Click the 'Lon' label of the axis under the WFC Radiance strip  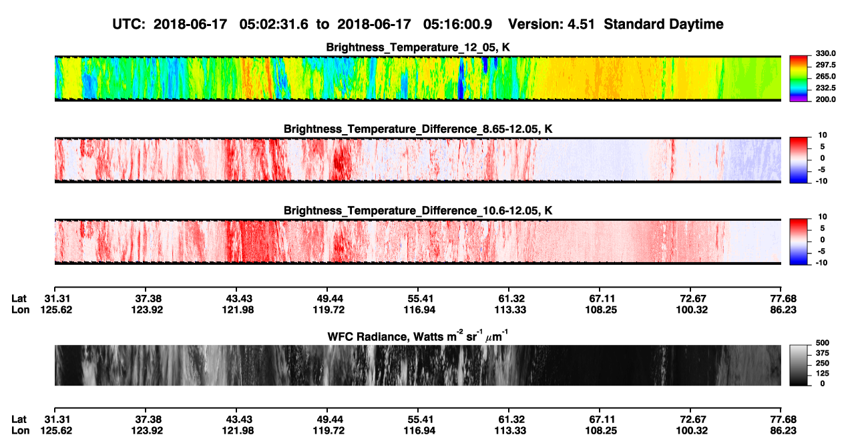tap(20, 430)
